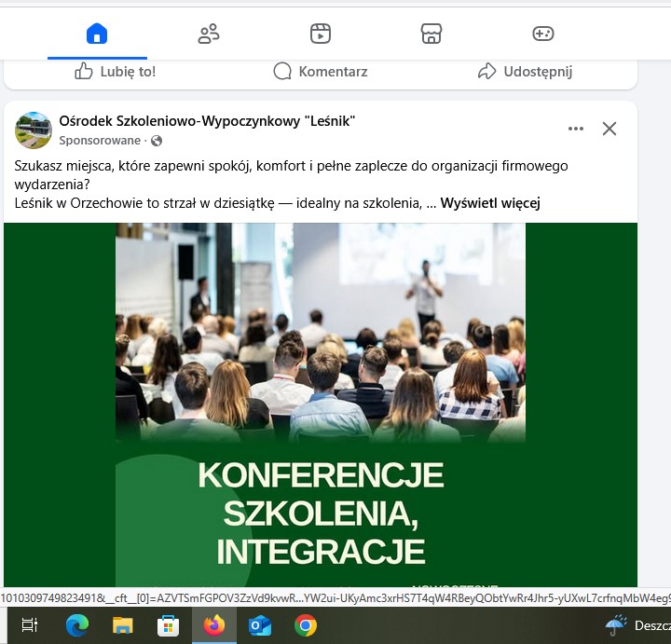The width and height of the screenshot is (671, 644).
Task: Click the Komentarz comment button
Action: click(x=320, y=72)
